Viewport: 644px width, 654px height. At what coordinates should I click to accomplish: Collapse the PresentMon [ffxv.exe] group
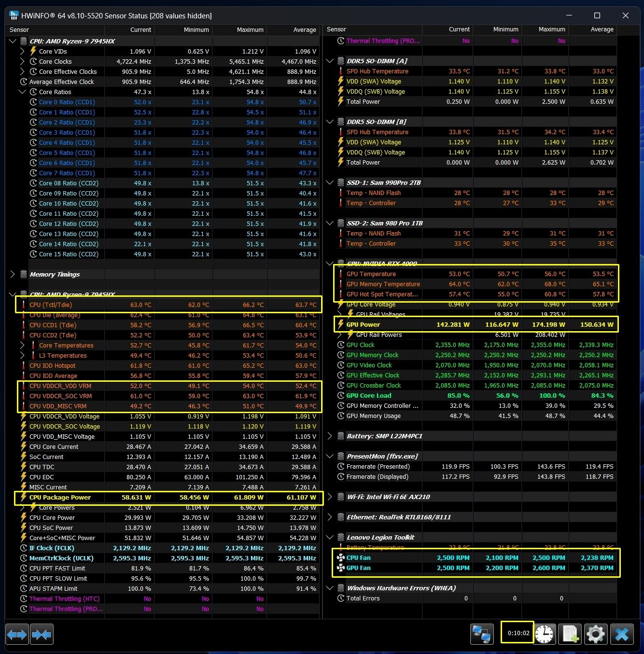(330, 456)
